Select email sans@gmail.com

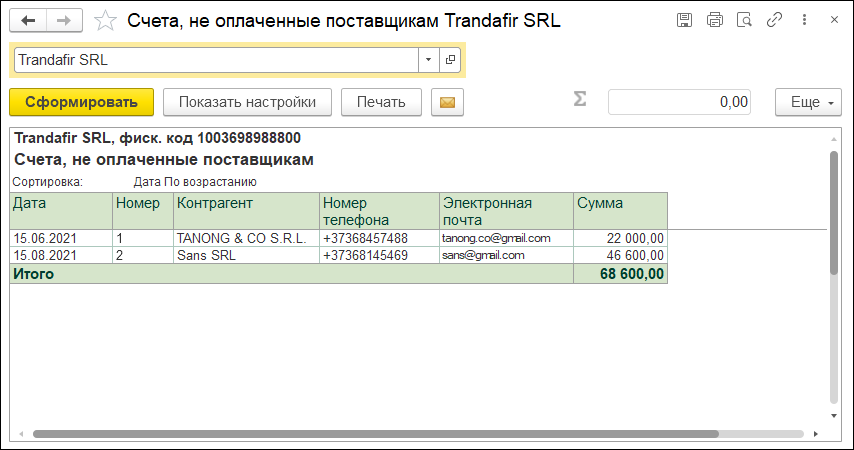[506, 256]
